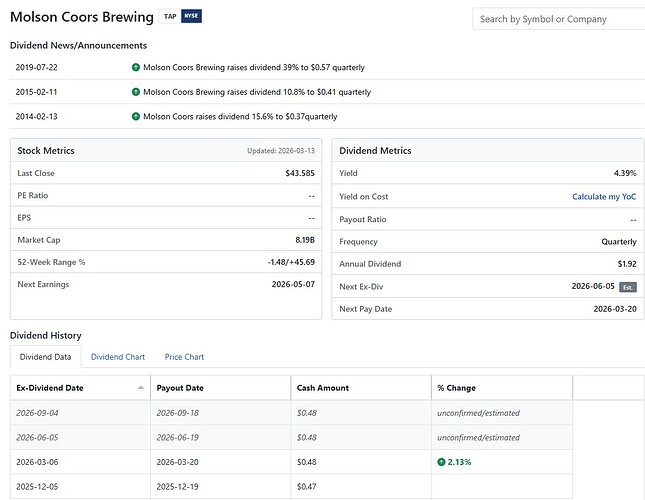Select the Dividend Data tab

click(x=46, y=357)
